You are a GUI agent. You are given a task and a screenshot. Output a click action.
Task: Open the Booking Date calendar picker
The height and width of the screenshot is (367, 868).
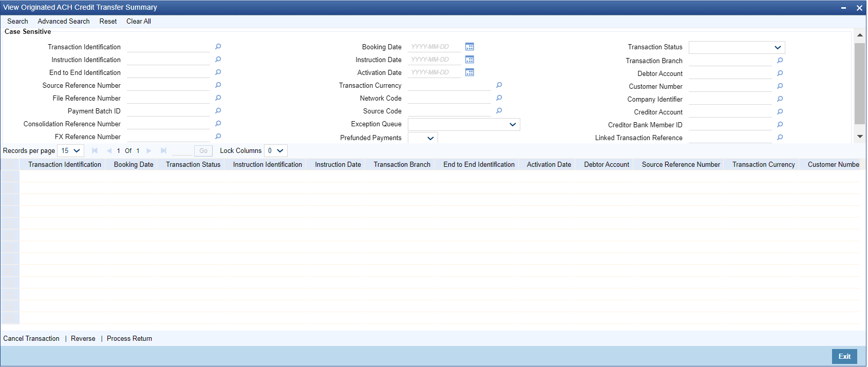[x=469, y=47]
